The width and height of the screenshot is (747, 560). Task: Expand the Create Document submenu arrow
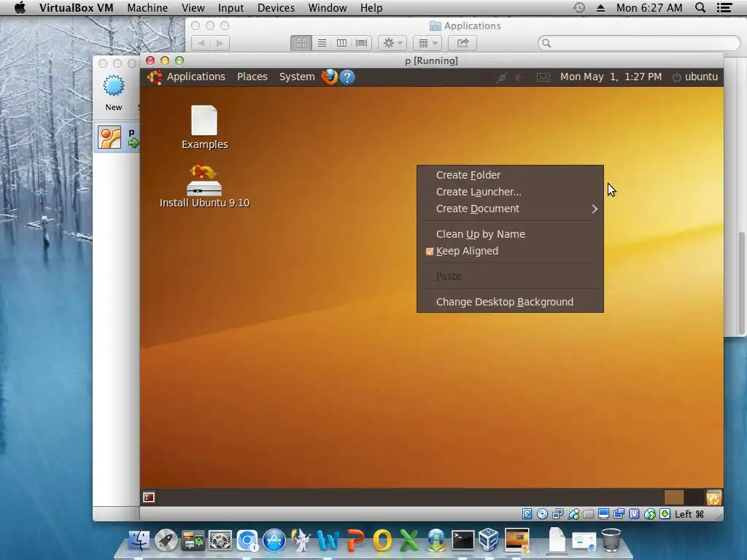pyautogui.click(x=594, y=209)
